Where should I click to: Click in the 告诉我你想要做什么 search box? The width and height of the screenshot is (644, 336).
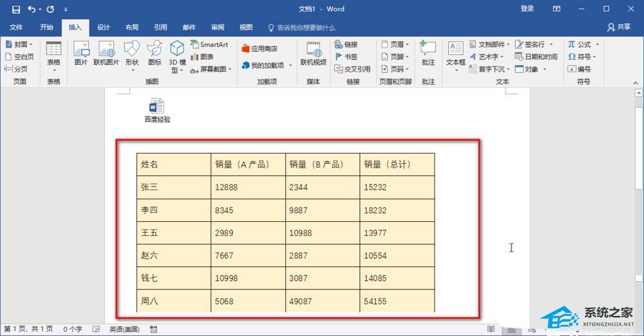[x=305, y=28]
